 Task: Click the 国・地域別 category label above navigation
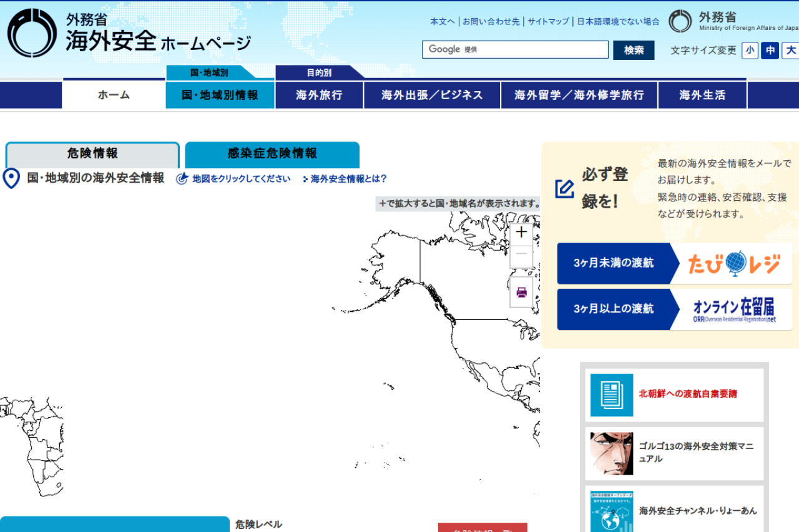[210, 73]
